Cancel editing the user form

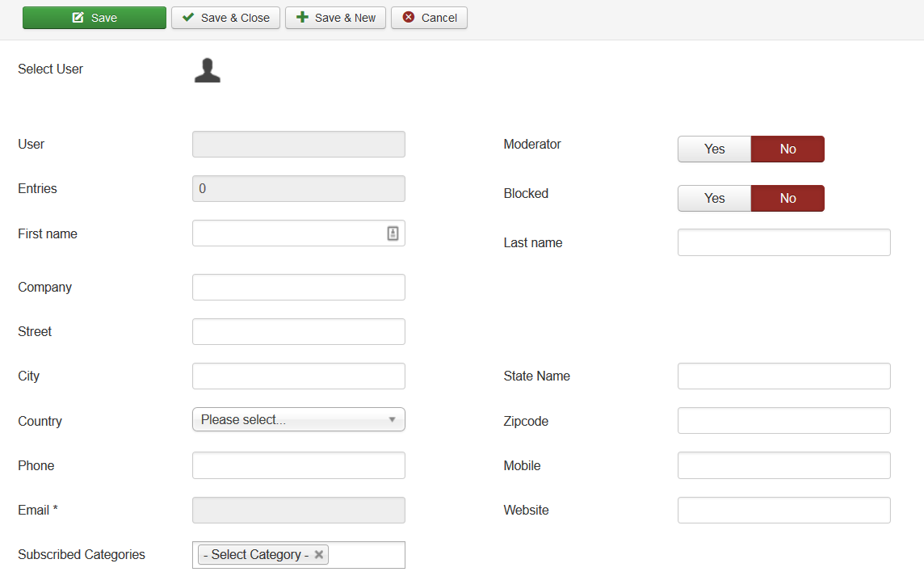[429, 18]
